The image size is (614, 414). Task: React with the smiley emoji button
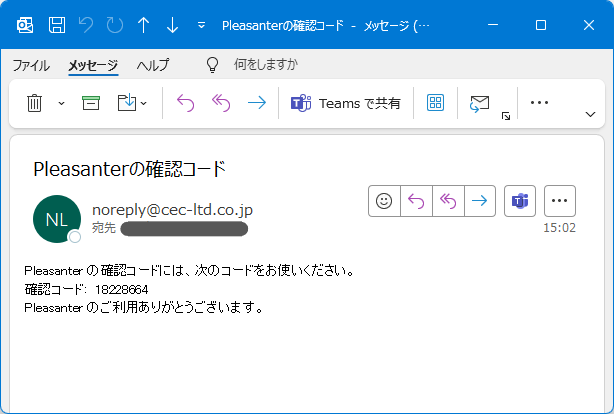click(384, 201)
